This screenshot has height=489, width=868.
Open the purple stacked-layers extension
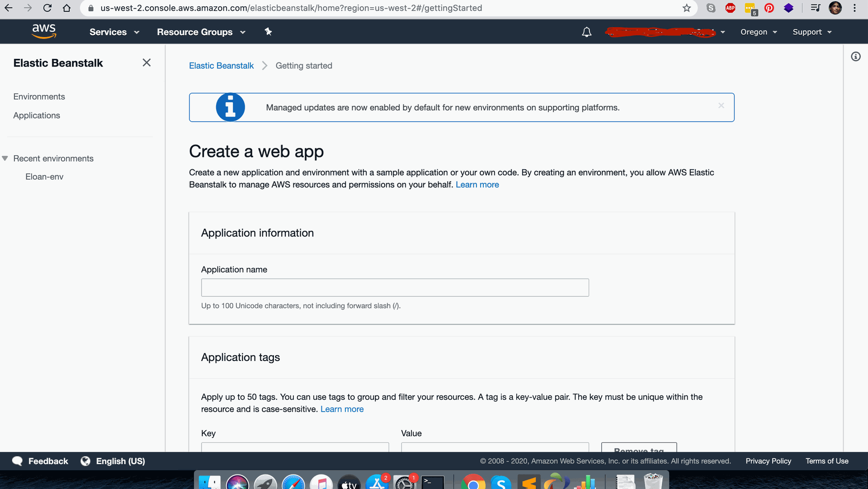coord(788,8)
